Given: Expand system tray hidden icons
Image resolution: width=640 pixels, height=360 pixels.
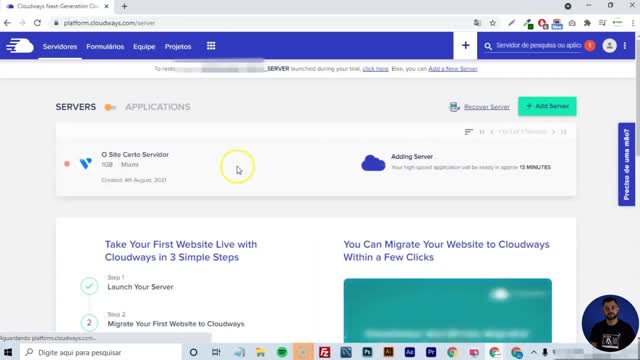Looking at the screenshot, I should [533, 352].
